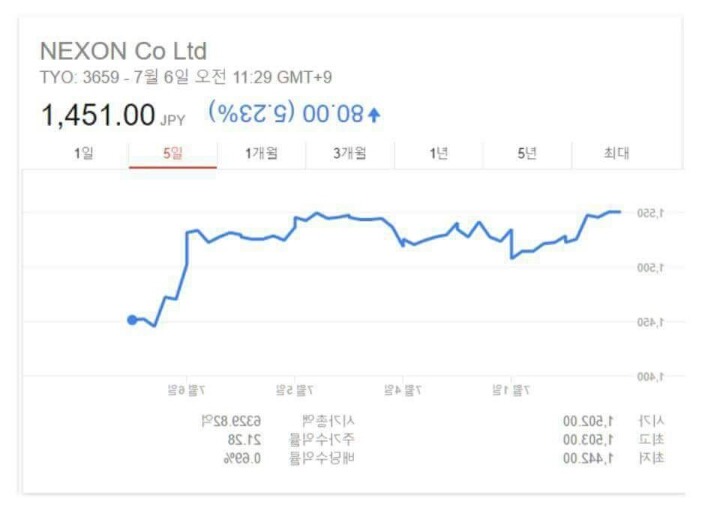Show the 최대 maximum range tab
Screen dimensions: 720x510
pos(616,153)
